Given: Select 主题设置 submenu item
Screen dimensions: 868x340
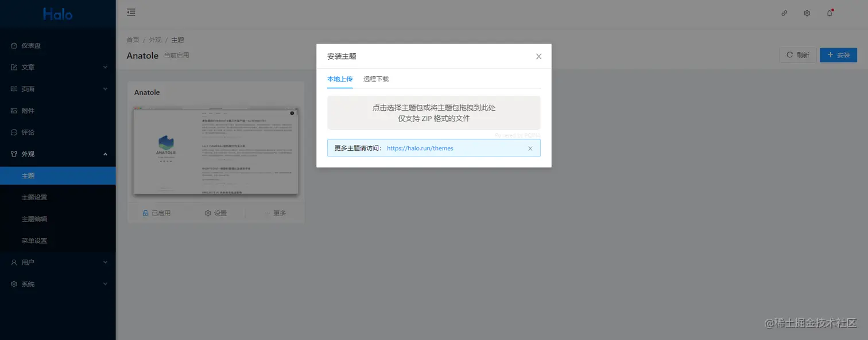Looking at the screenshot, I should [x=58, y=197].
